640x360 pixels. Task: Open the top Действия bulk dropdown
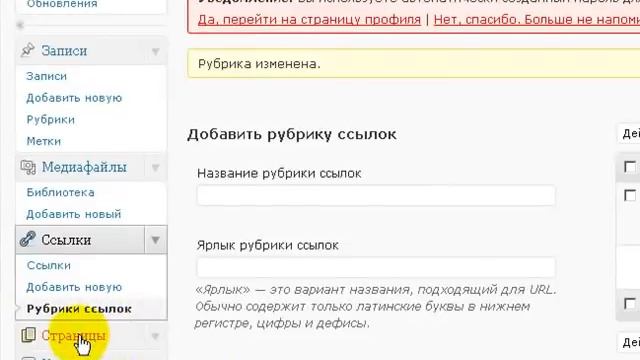click(629, 133)
